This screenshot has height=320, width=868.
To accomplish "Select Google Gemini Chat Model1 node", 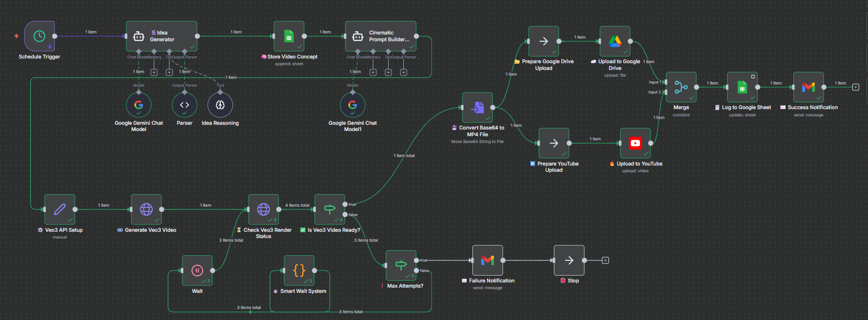I will pyautogui.click(x=353, y=105).
